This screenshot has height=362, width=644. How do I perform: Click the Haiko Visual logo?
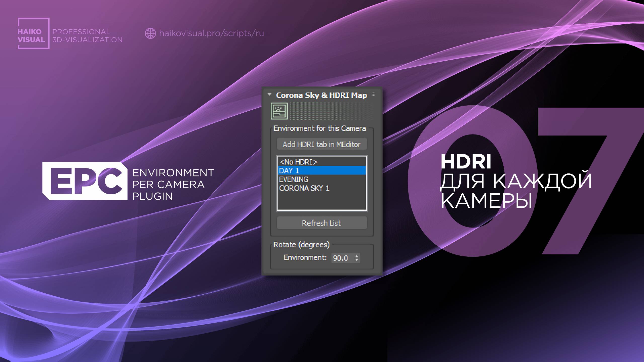33,33
